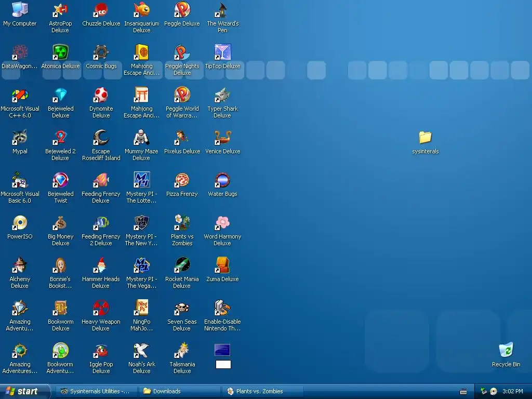Select Bookworm Deluxe book icon
This screenshot has width=532, height=399.
(60, 308)
